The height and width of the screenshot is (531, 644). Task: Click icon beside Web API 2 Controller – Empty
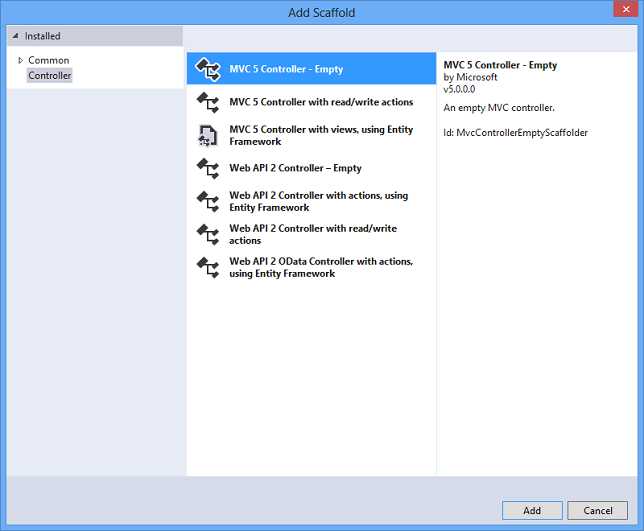pyautogui.click(x=208, y=168)
